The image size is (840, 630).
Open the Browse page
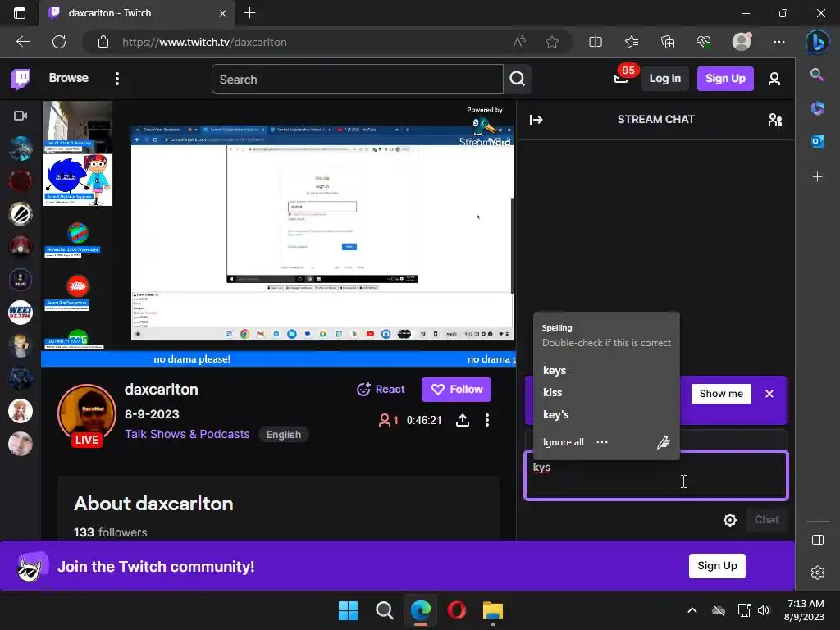coord(69,78)
